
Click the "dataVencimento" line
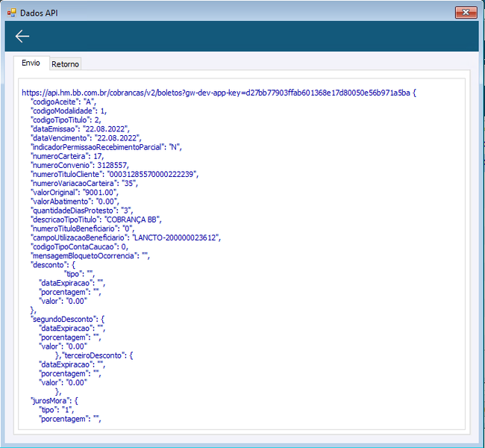(x=86, y=138)
